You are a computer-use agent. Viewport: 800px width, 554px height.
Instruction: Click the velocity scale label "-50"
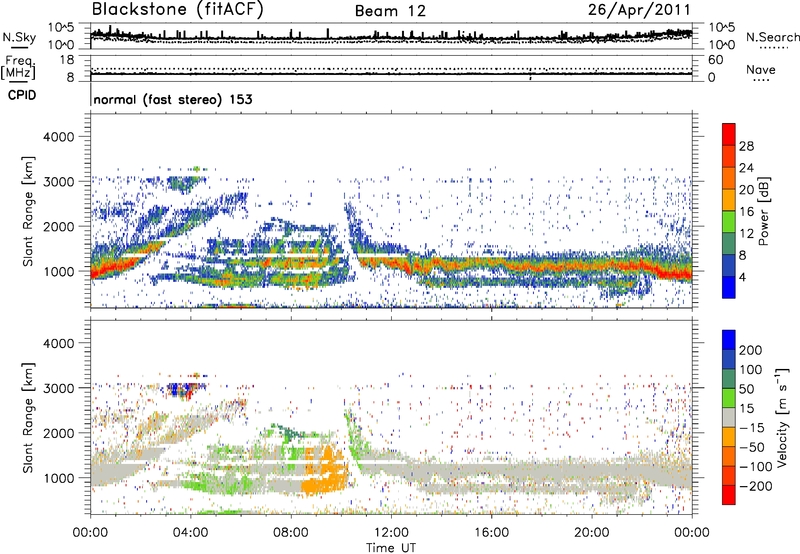tap(752, 447)
